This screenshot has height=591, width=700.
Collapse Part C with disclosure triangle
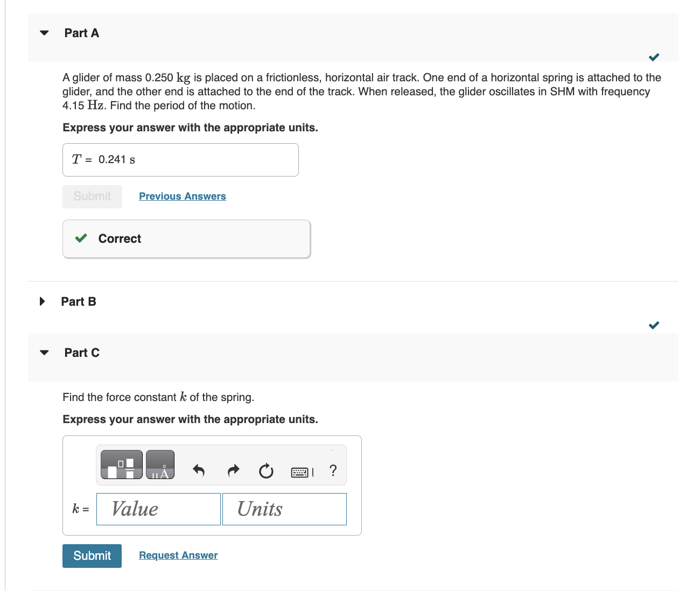(x=44, y=353)
